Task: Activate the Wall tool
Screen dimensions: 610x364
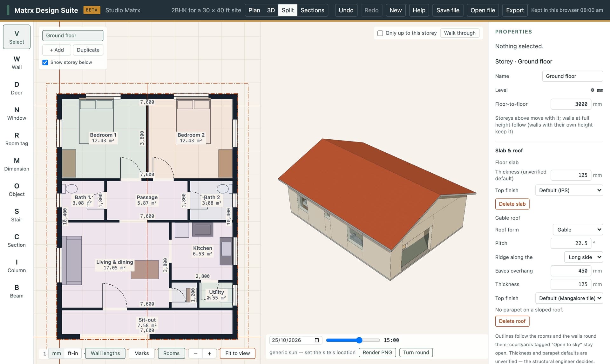Action: (x=17, y=63)
